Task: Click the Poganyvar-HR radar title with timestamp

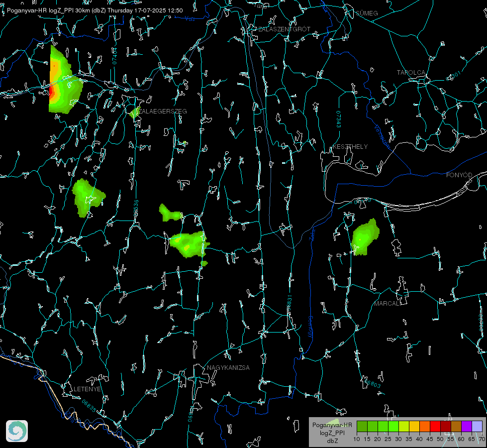Action: (x=95, y=10)
